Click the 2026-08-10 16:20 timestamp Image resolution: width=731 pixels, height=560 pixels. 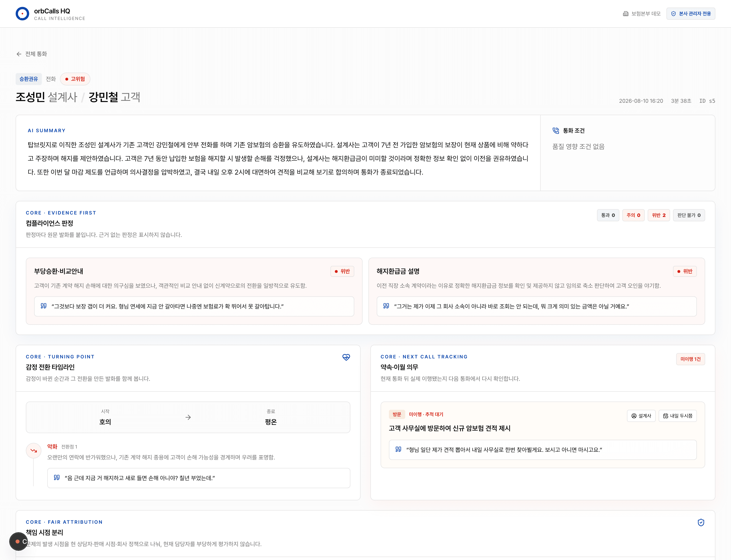tap(641, 101)
